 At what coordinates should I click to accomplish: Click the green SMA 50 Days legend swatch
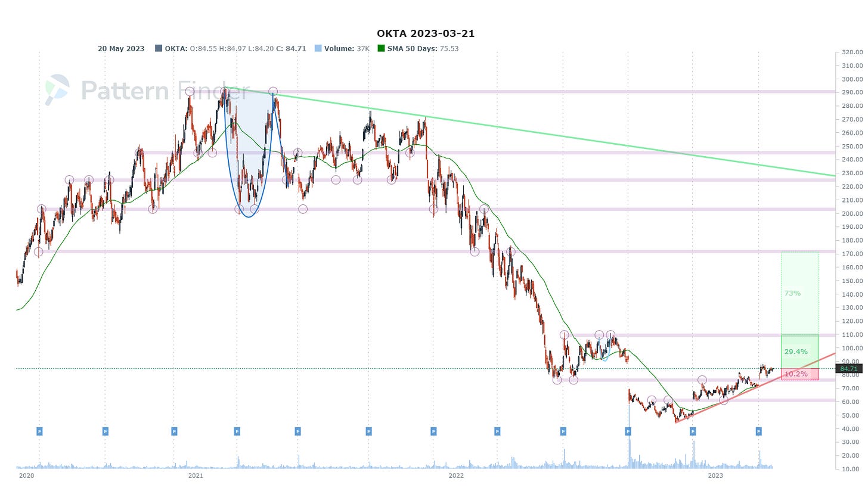tap(382, 49)
